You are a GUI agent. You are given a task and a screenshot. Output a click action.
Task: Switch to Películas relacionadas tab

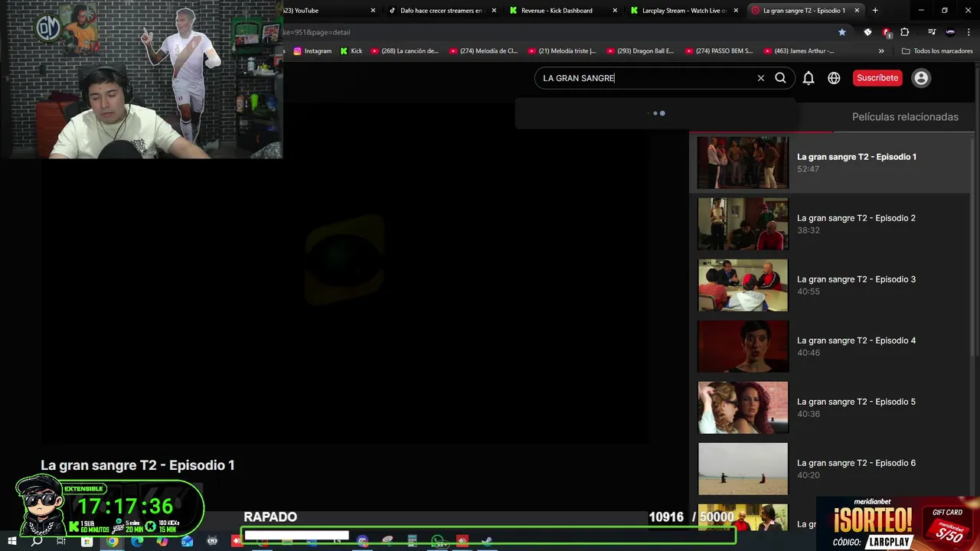(x=905, y=117)
